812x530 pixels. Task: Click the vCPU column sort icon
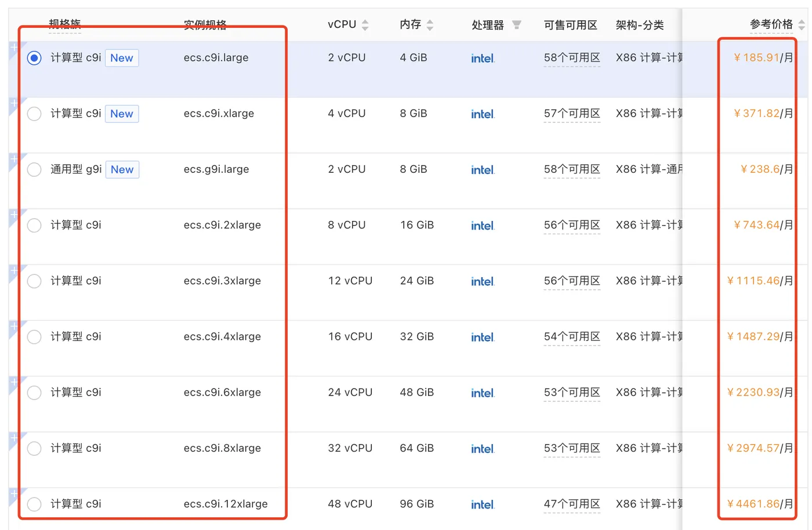(365, 24)
